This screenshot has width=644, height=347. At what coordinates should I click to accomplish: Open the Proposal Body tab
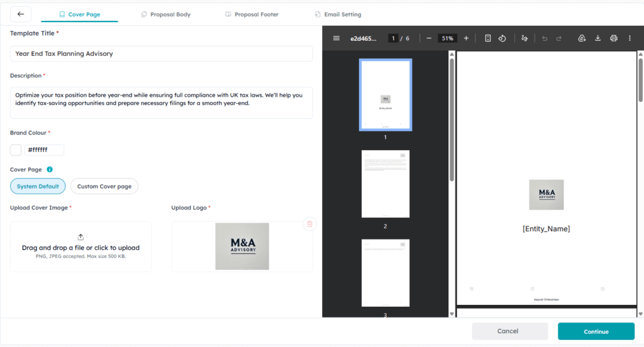166,14
